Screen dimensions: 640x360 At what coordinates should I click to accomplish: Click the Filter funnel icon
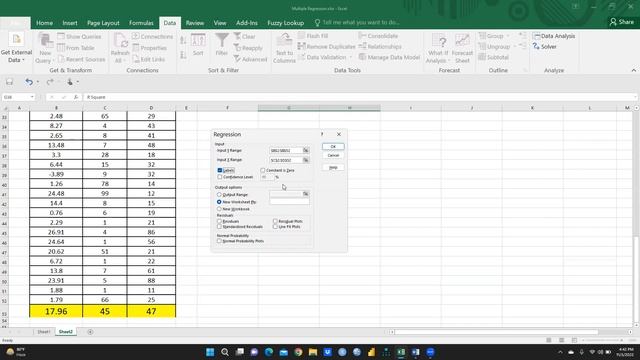pos(222,40)
